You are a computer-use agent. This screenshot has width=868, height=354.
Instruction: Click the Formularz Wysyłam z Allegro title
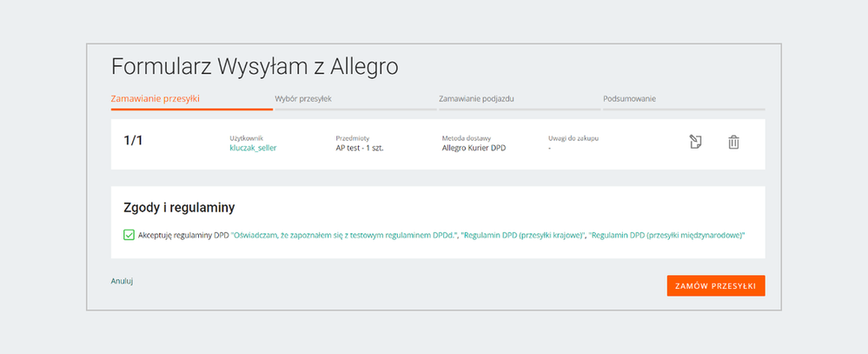point(255,66)
